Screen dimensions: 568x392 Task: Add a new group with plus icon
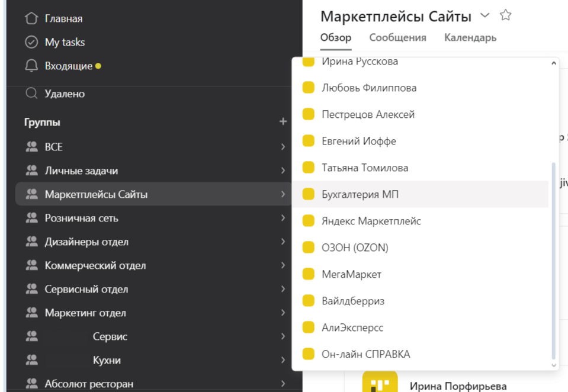tap(283, 121)
